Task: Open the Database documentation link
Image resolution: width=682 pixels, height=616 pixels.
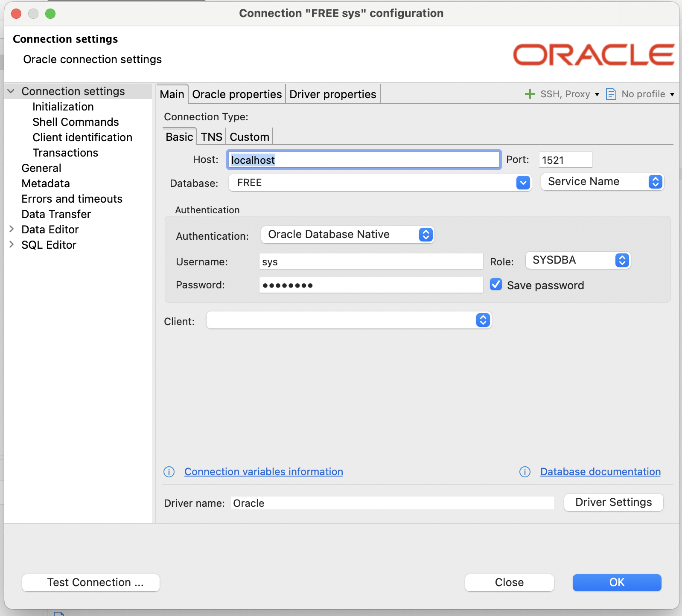Action: click(x=600, y=472)
